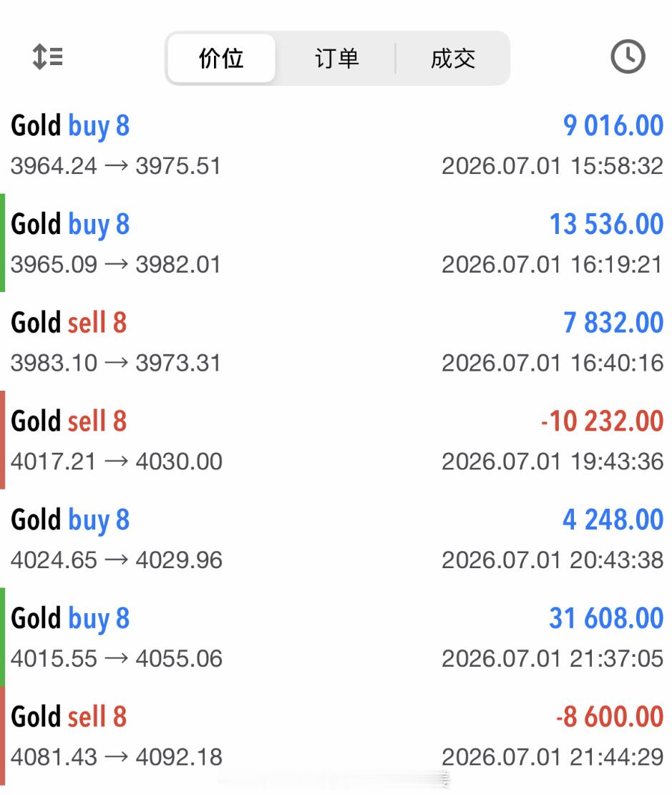This screenshot has width=672, height=795.
Task: Select the 价位 tab
Action: [x=222, y=58]
